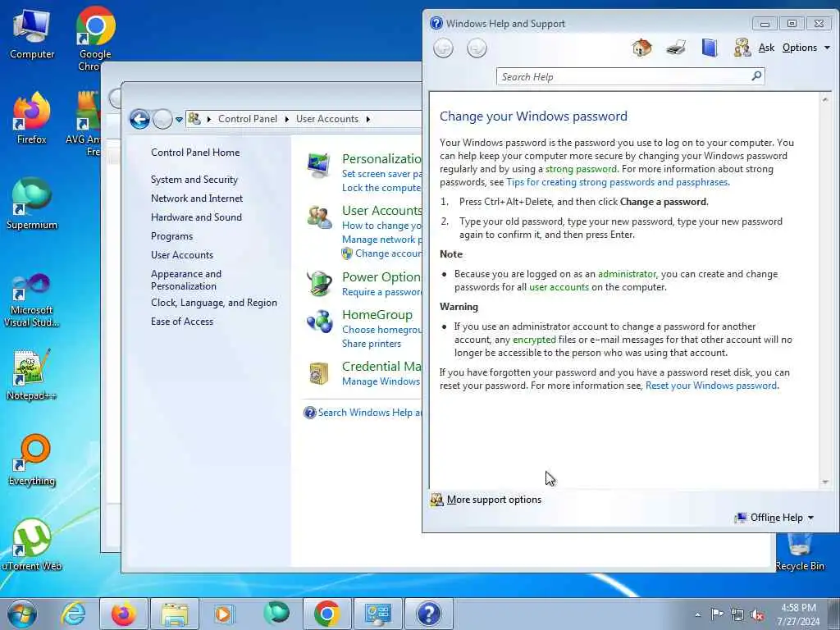Open Ease of Access category
Screen dimensions: 840x630
point(182,322)
